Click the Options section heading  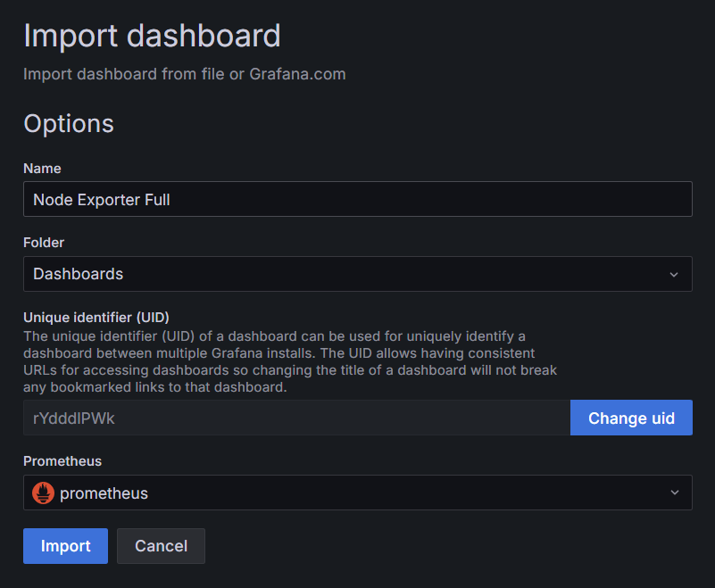click(x=69, y=123)
